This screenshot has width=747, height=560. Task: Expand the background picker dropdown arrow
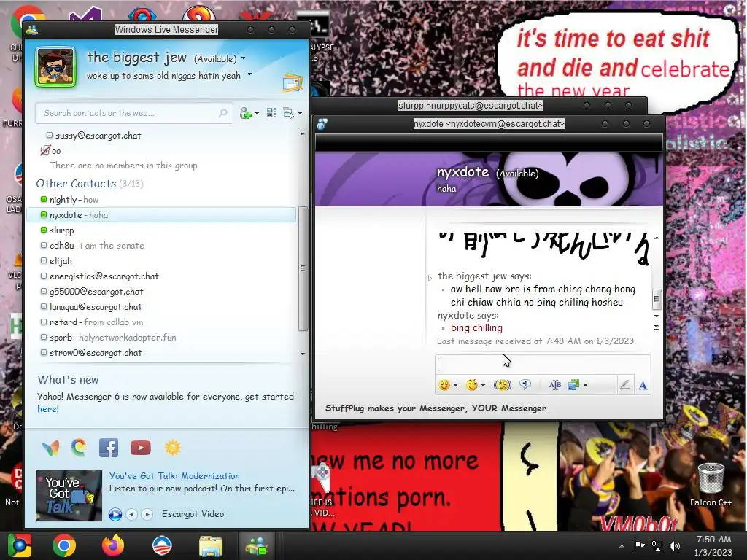point(585,385)
